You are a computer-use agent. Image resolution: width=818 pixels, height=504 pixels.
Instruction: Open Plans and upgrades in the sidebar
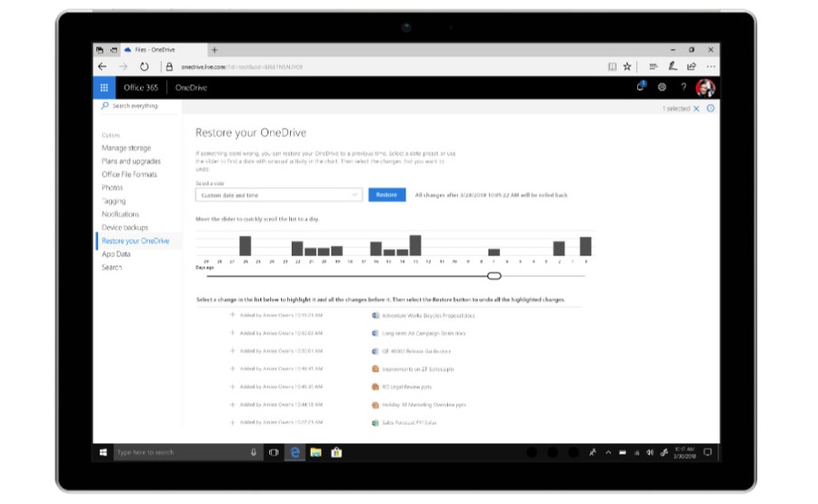131,161
